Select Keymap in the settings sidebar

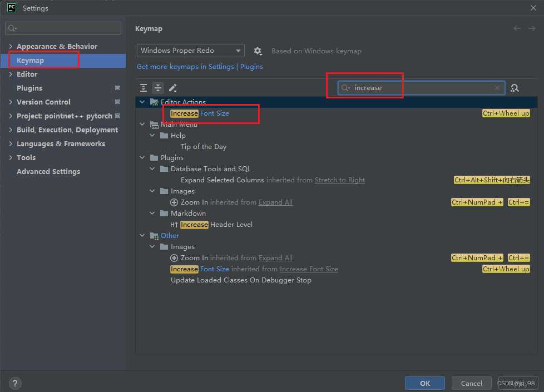63,61
